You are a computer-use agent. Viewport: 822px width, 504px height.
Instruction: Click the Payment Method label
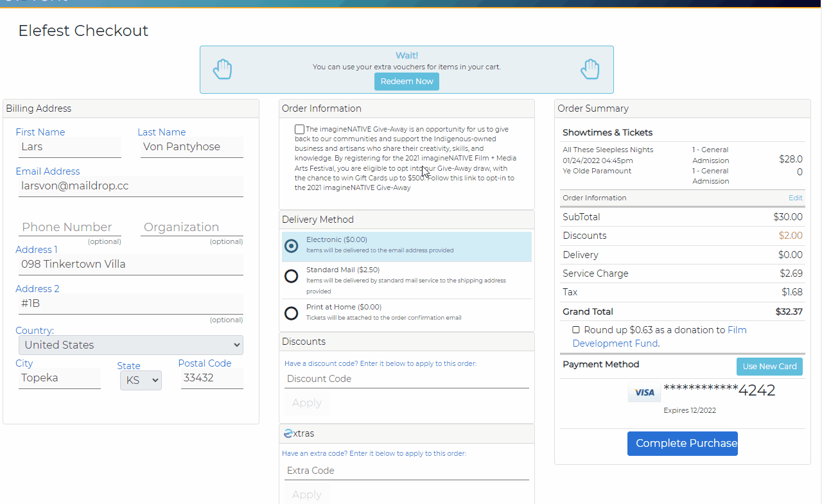point(601,364)
